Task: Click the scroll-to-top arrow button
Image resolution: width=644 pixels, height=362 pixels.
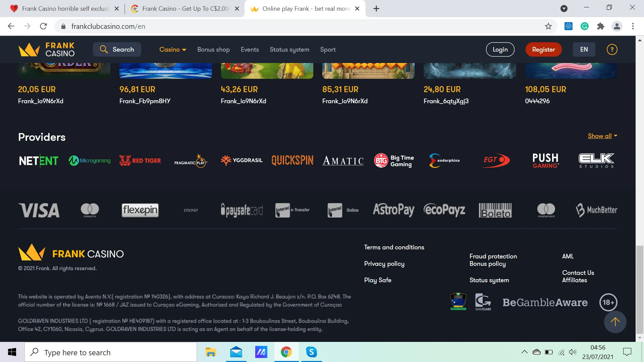Action: point(615,322)
